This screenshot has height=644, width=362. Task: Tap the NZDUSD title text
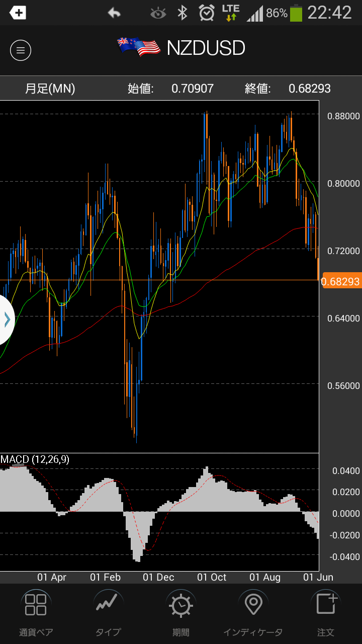[206, 48]
